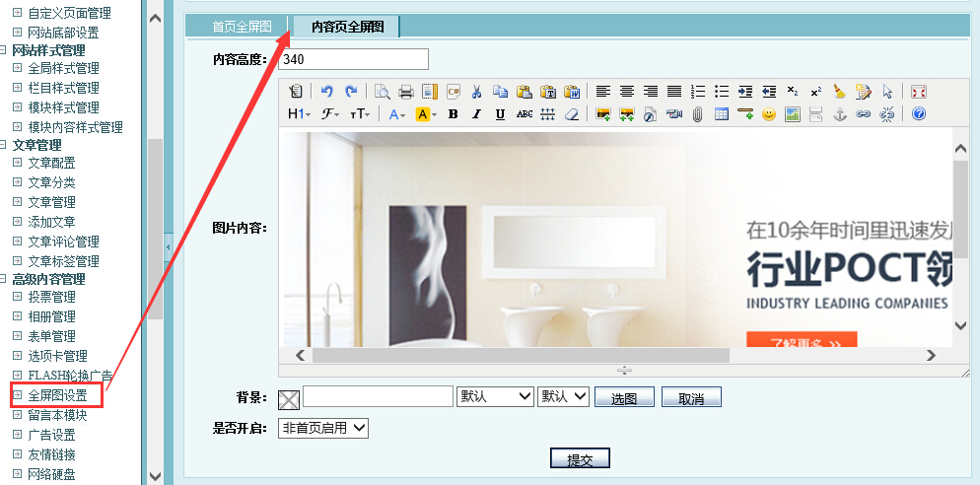Expand the first 默认 background dropdown
980x485 pixels.
(495, 396)
